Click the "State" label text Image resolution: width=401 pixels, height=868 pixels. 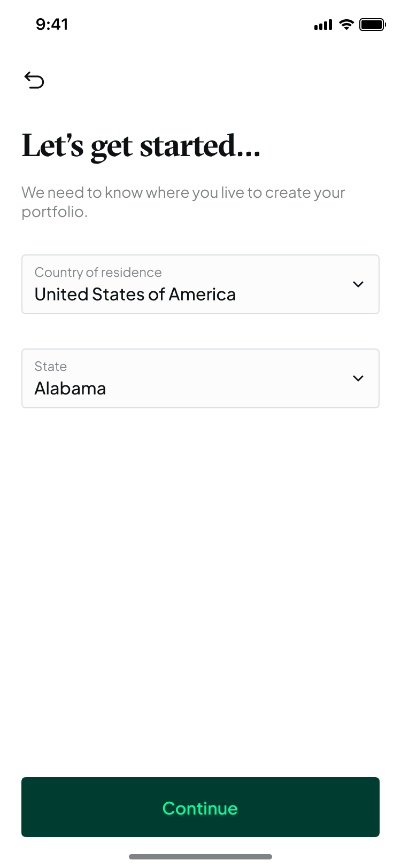pos(51,367)
